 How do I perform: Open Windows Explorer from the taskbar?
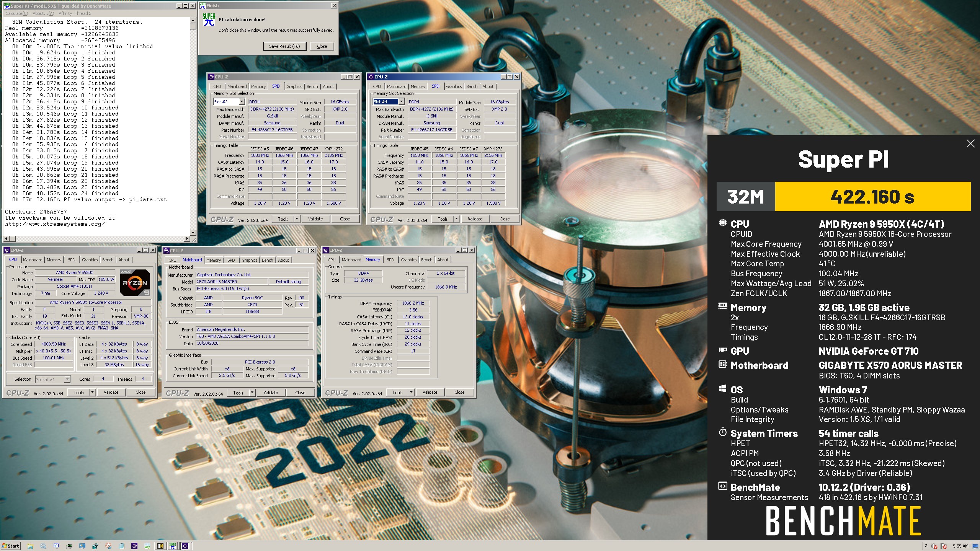[x=30, y=546]
